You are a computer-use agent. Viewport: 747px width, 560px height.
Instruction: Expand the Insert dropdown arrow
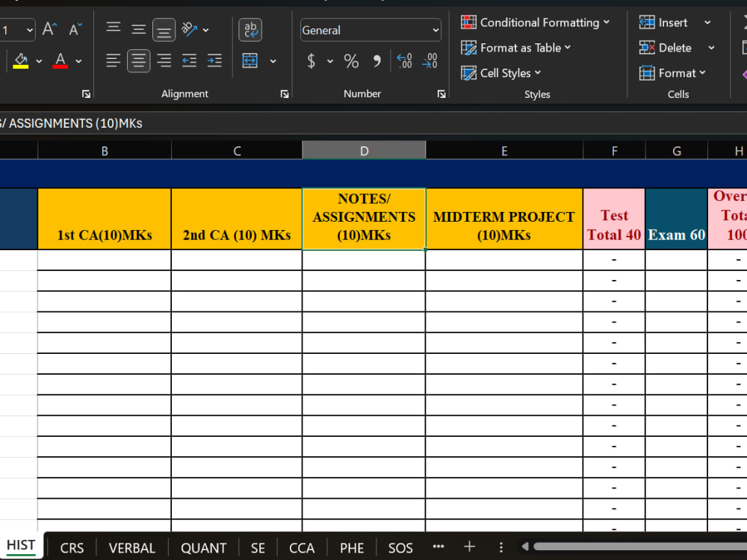click(707, 22)
